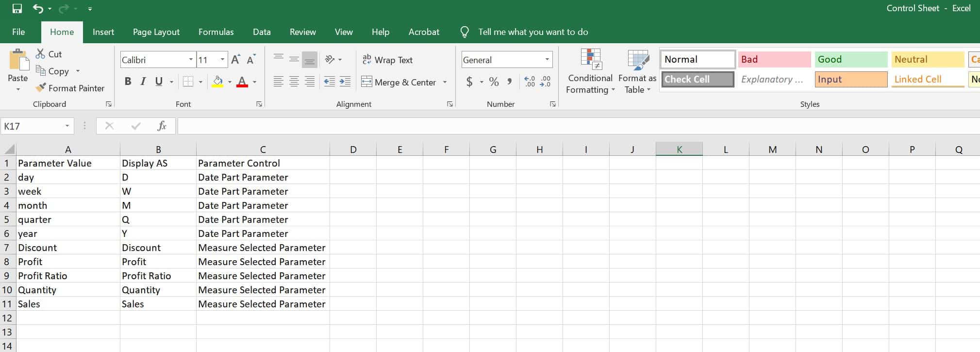
Task: Apply the Bad cell style
Action: 774,59
